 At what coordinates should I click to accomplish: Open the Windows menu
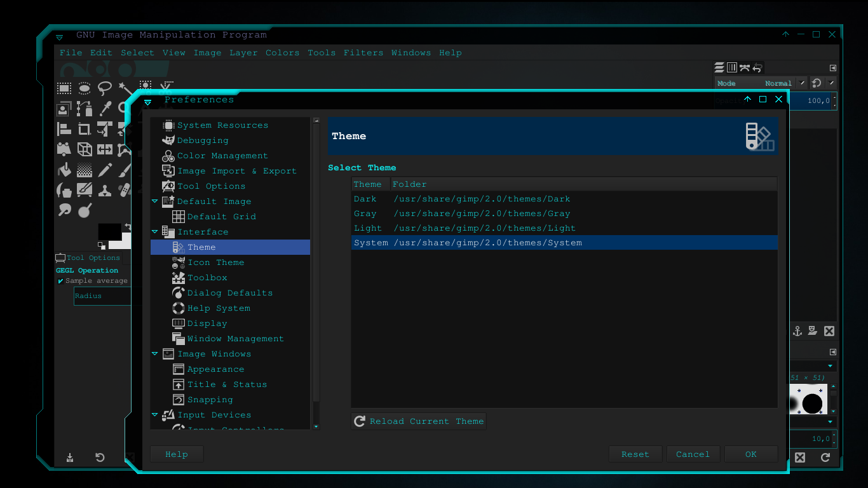click(411, 53)
